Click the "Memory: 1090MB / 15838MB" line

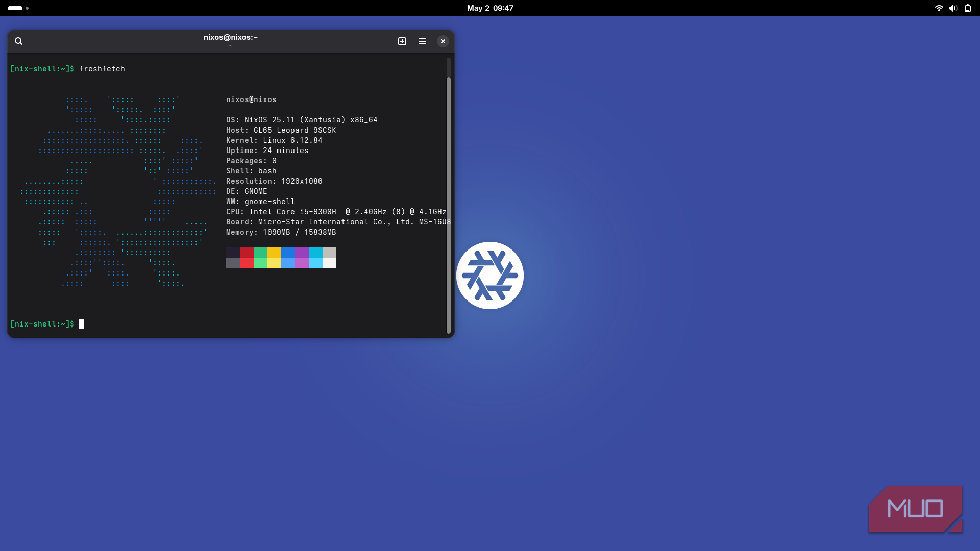281,232
